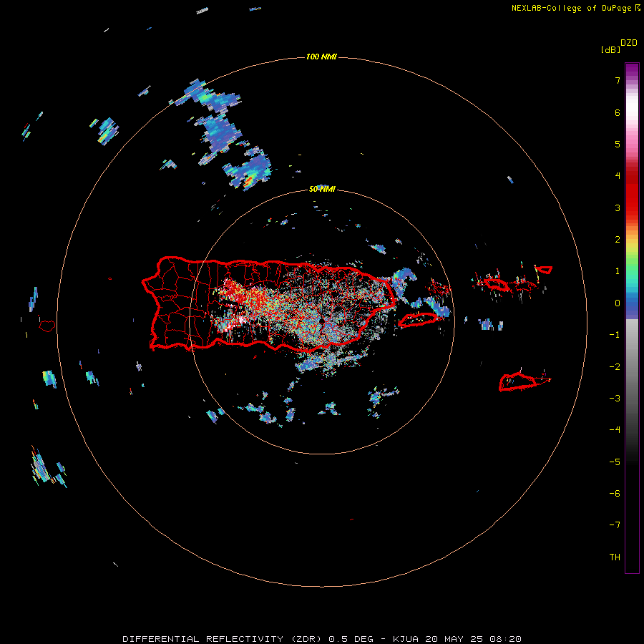Click the purple top of the color bar
This screenshot has width=644, height=644.
[x=632, y=70]
